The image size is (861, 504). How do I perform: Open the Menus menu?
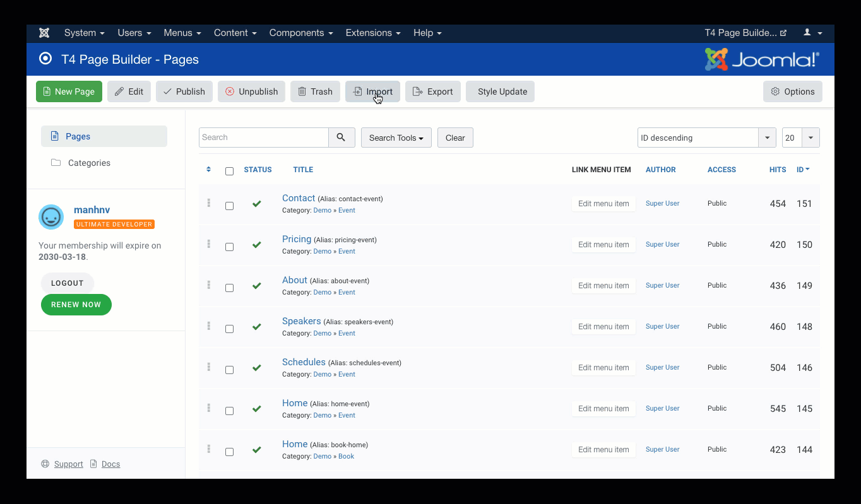coord(182,33)
